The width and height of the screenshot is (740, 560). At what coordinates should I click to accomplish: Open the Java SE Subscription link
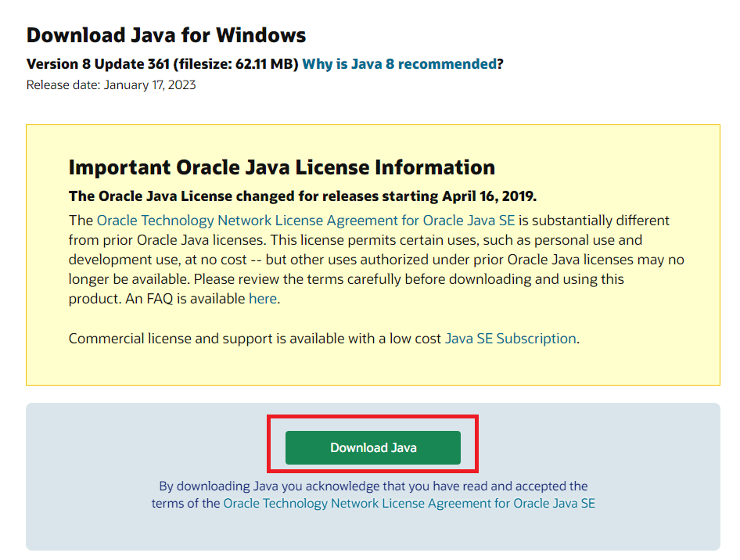click(511, 338)
